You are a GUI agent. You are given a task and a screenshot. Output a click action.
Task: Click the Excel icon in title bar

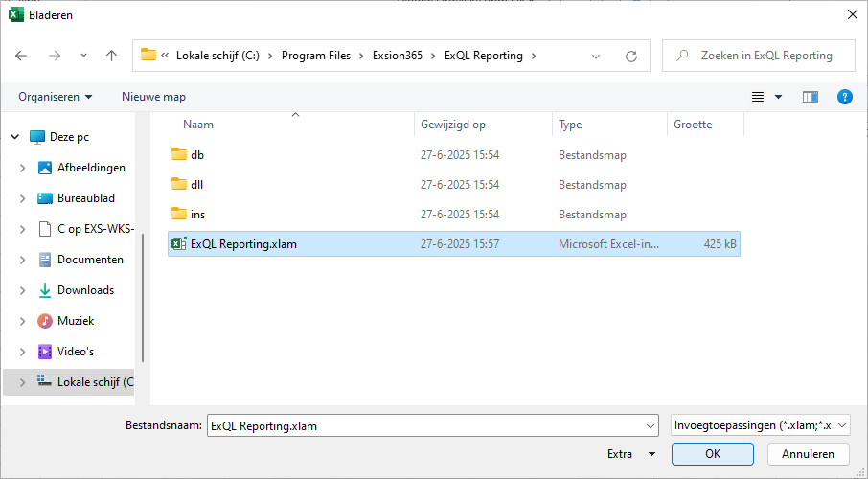tap(16, 15)
